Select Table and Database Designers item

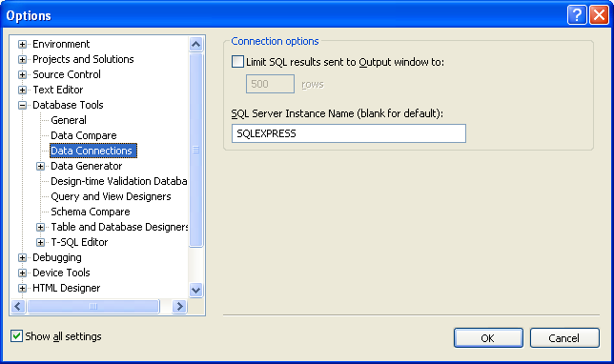pos(119,227)
